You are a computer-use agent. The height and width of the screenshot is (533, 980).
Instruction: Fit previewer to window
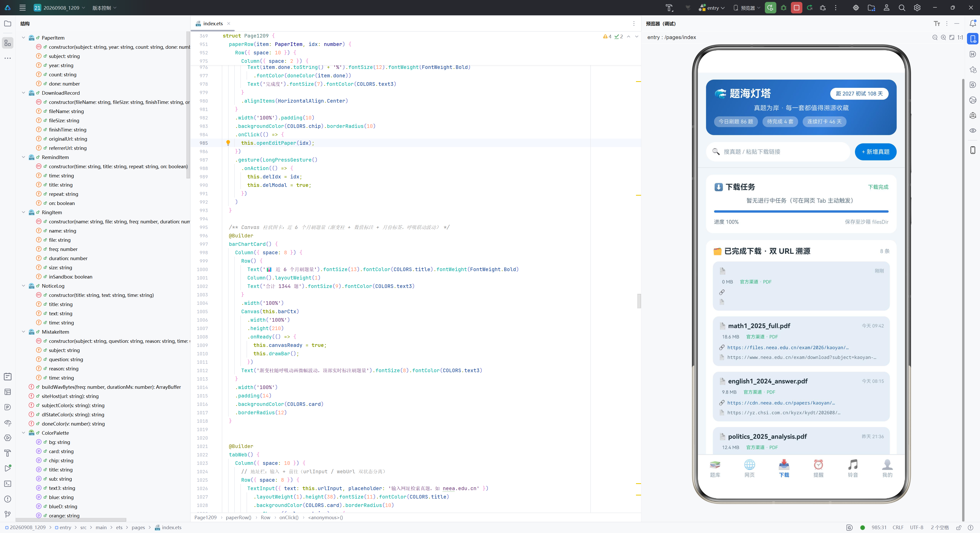click(x=952, y=37)
